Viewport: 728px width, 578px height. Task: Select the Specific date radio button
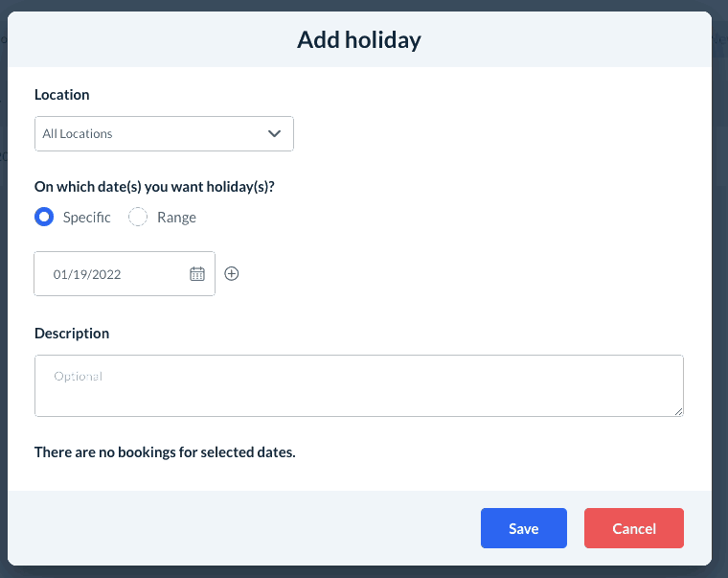point(44,218)
